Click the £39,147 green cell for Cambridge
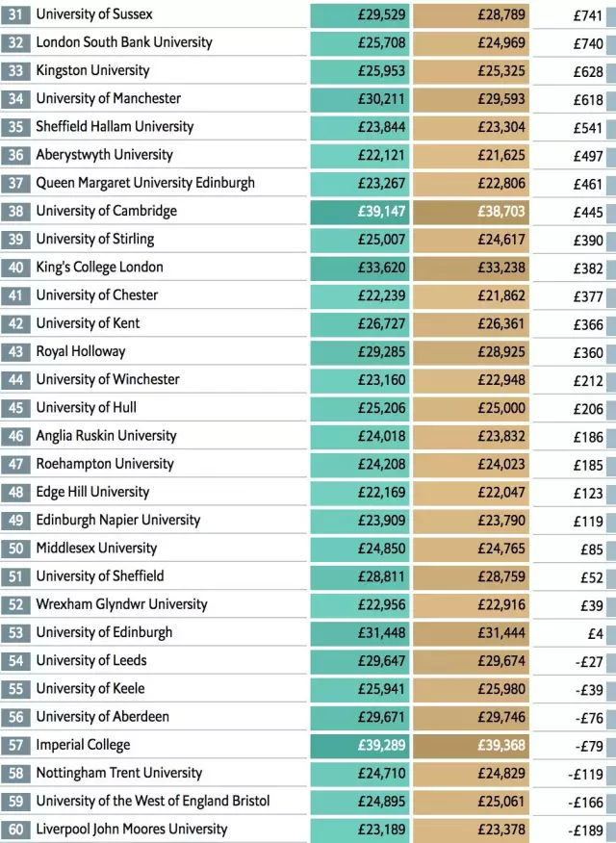 [x=360, y=212]
